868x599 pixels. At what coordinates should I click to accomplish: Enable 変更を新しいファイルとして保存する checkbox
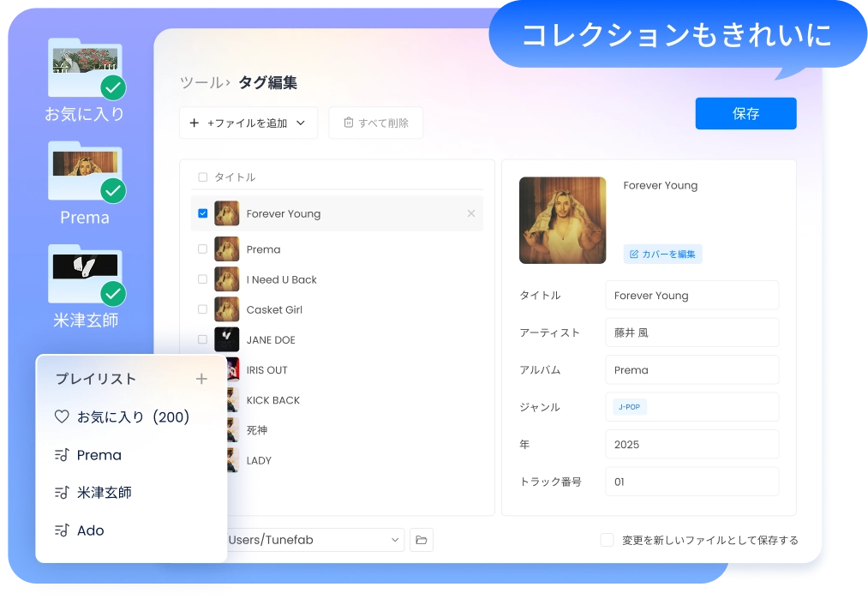[607, 540]
